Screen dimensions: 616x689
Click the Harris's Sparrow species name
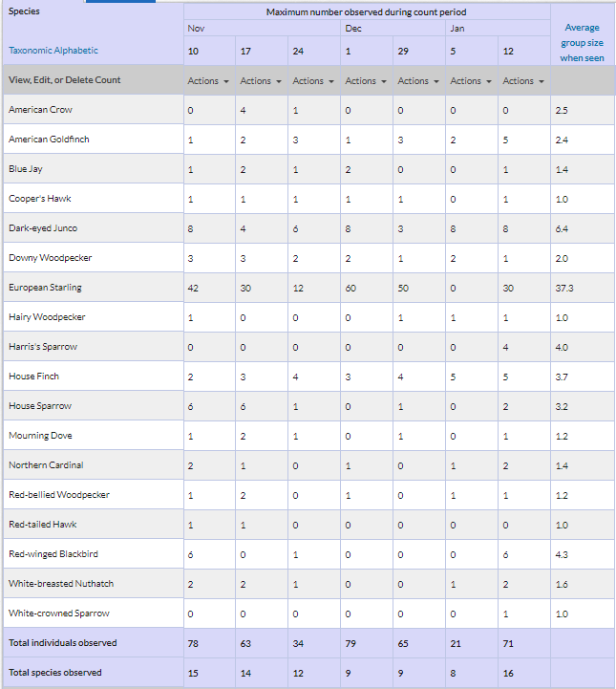pyautogui.click(x=43, y=347)
